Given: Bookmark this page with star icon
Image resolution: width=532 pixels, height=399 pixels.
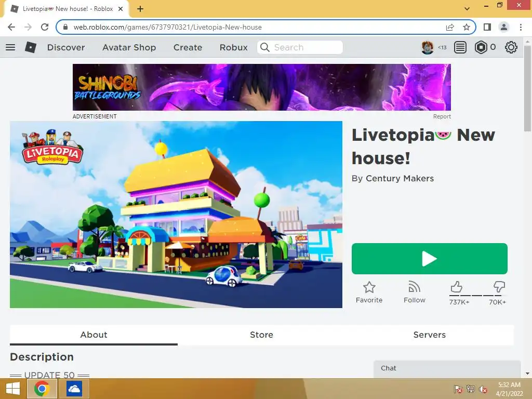Looking at the screenshot, I should click(x=467, y=27).
